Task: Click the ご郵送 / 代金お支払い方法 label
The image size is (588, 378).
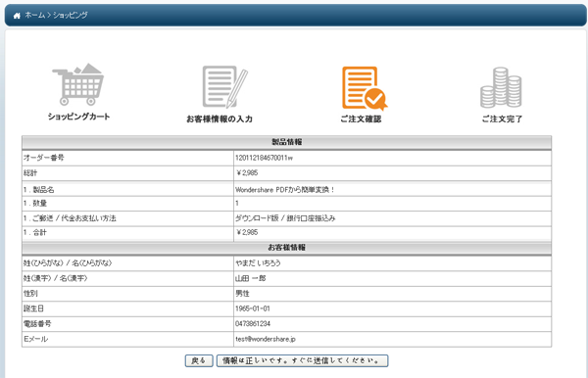Action: pyautogui.click(x=70, y=218)
